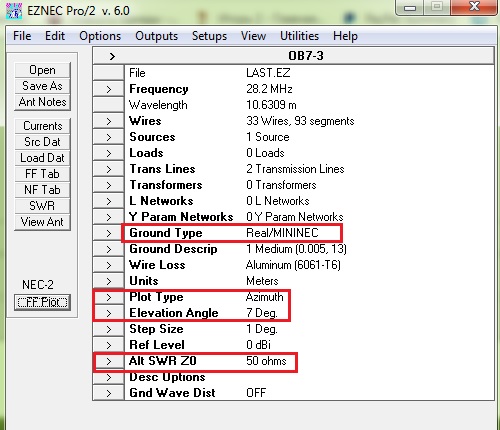Image resolution: width=500 pixels, height=430 pixels.
Task: Click the Wire Loss value Aluminum (6061-T6)
Action: click(x=293, y=265)
